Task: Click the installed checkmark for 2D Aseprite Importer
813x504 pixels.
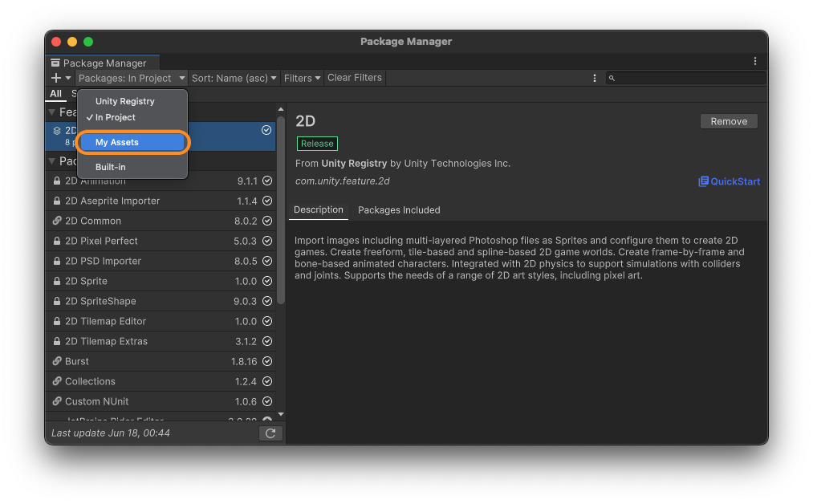Action: (x=267, y=201)
